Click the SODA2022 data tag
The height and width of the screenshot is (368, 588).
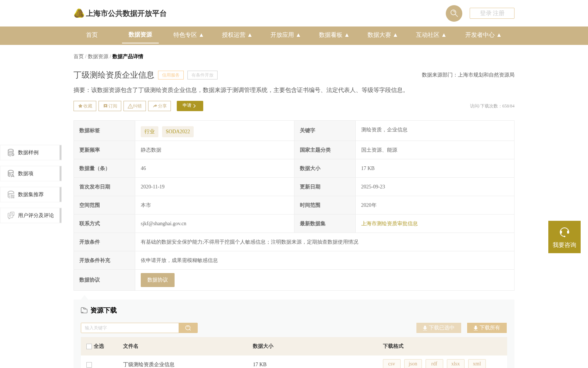coord(178,132)
